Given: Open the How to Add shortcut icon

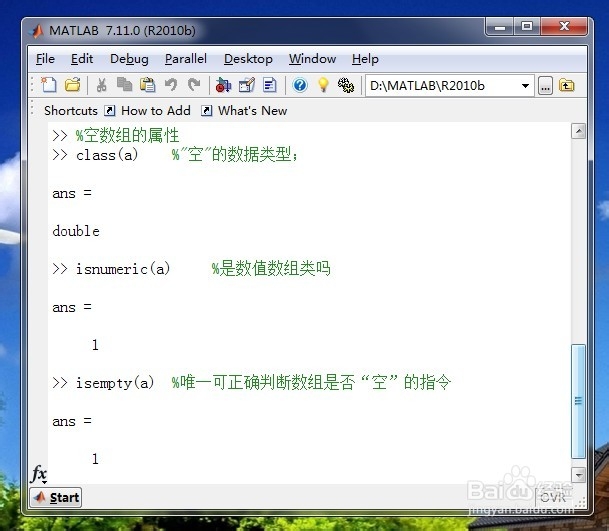Looking at the screenshot, I should pyautogui.click(x=110, y=111).
